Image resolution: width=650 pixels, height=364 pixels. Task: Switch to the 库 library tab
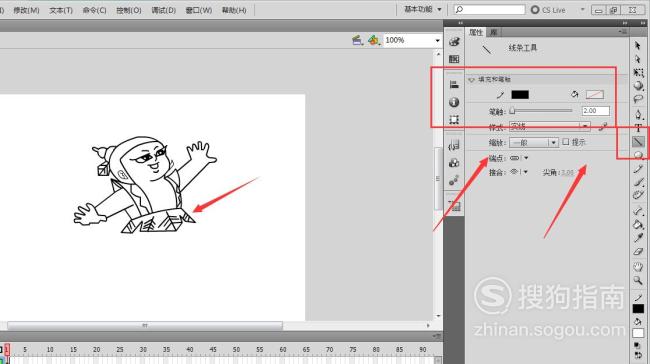click(493, 32)
